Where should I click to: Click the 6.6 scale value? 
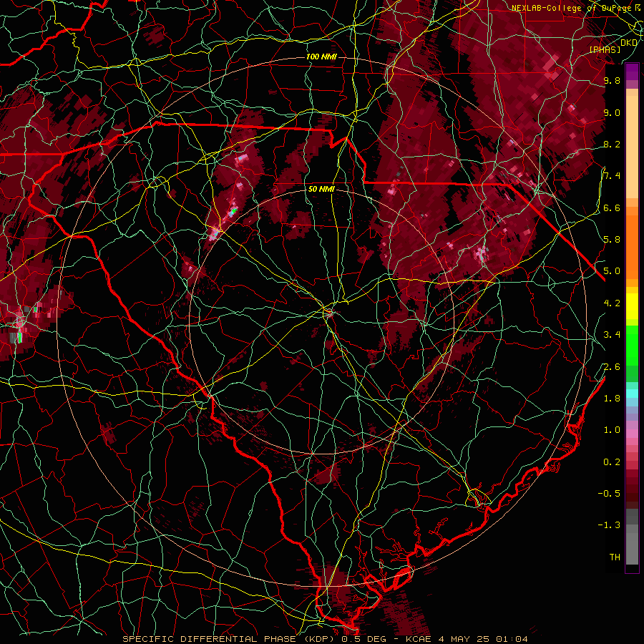[x=612, y=208]
